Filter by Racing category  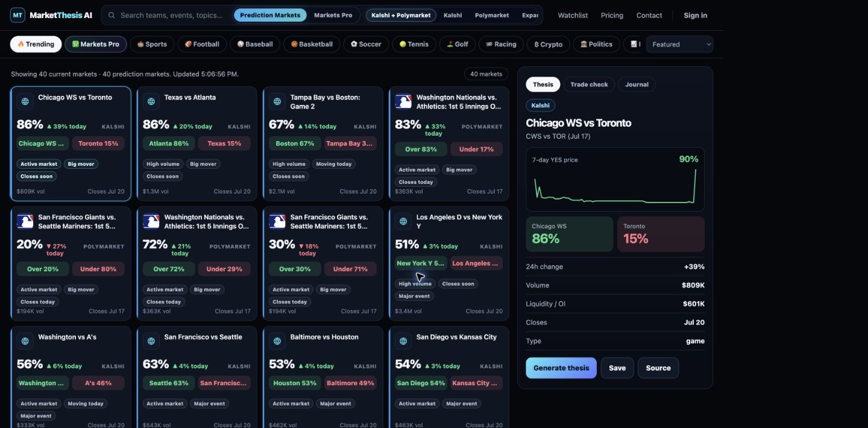click(501, 44)
